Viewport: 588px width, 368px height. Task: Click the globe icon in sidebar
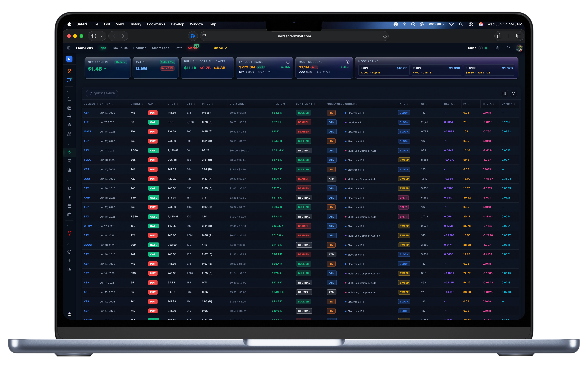[69, 117]
